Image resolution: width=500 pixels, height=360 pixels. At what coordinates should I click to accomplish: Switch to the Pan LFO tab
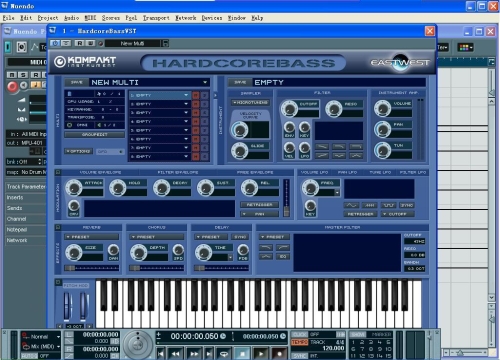[x=347, y=172]
